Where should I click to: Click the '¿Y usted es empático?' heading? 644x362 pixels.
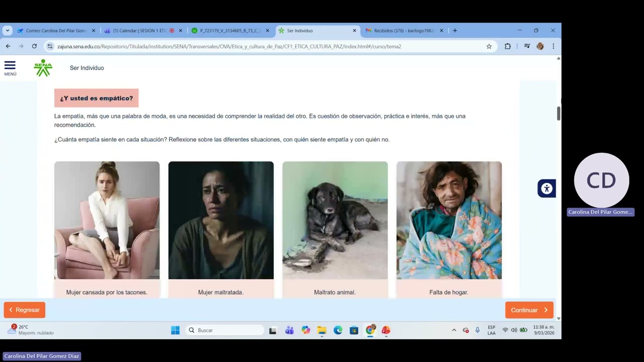[x=97, y=98]
